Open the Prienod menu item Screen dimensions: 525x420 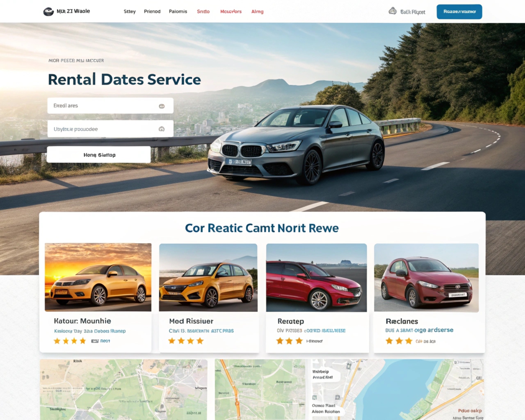152,11
